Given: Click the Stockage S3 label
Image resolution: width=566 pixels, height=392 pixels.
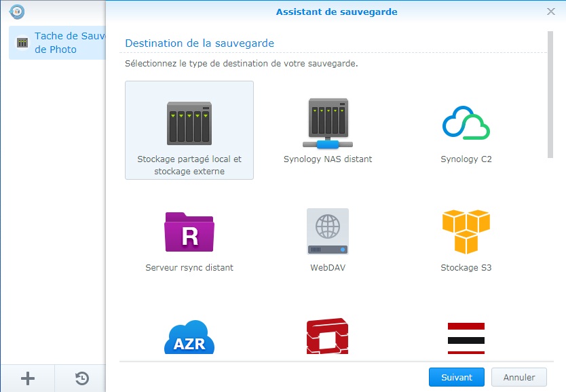Looking at the screenshot, I should tap(466, 268).
